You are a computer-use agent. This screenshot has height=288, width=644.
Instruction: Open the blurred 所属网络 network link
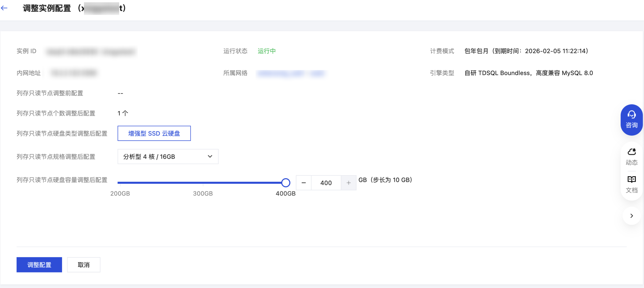(291, 73)
